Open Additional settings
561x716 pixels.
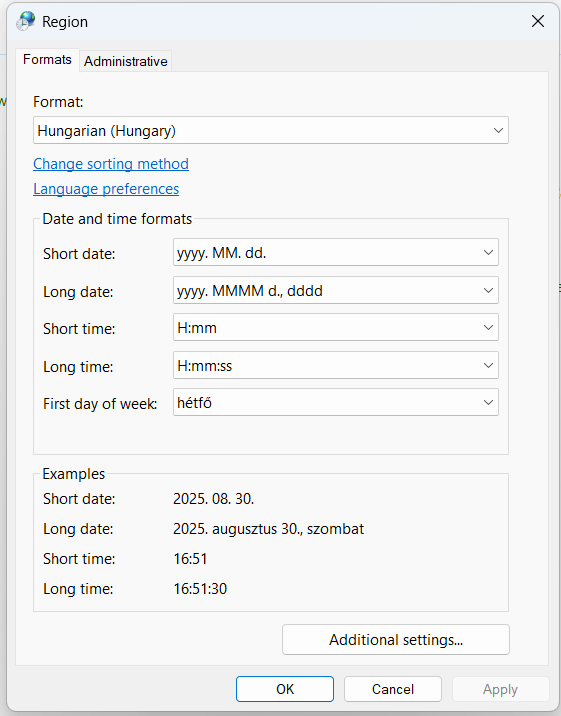click(396, 639)
